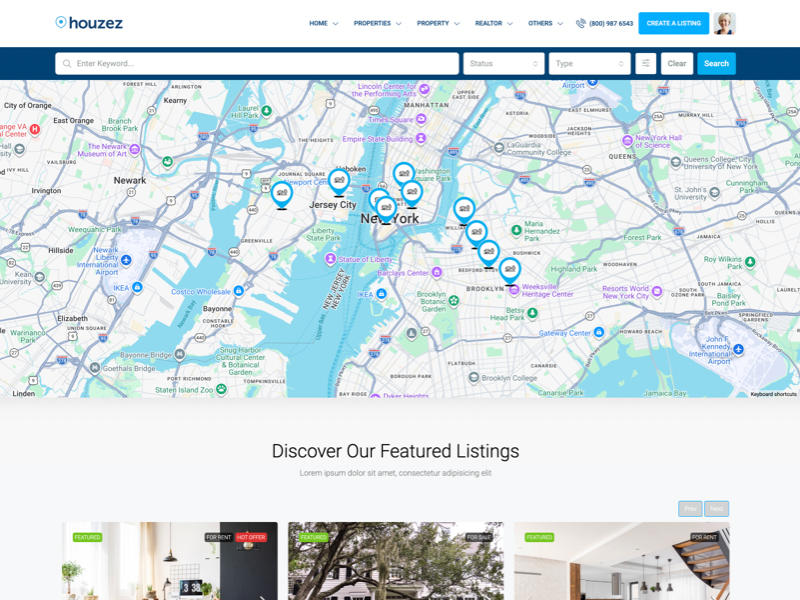Click the Lincoln Center map pin
The height and width of the screenshot is (600, 800).
(424, 89)
